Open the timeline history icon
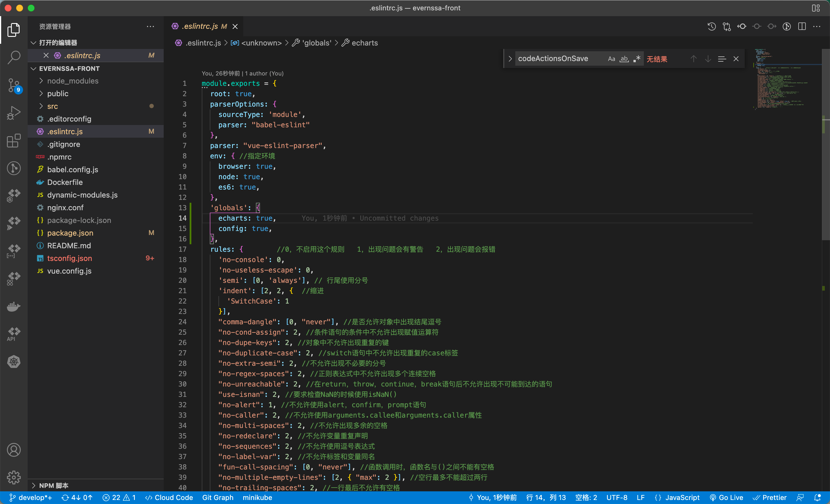 pyautogui.click(x=712, y=26)
